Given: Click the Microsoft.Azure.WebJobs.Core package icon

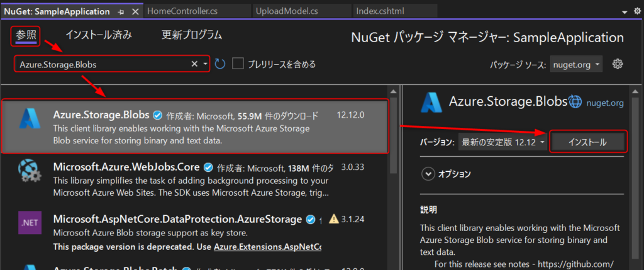Looking at the screenshot, I should tap(30, 171).
